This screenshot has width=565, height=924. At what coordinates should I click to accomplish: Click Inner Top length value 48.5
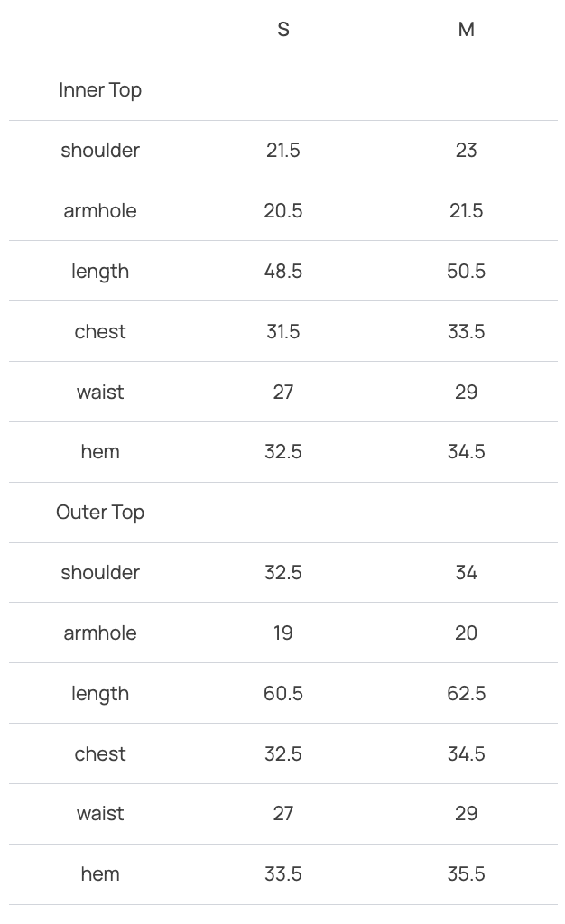(x=283, y=272)
